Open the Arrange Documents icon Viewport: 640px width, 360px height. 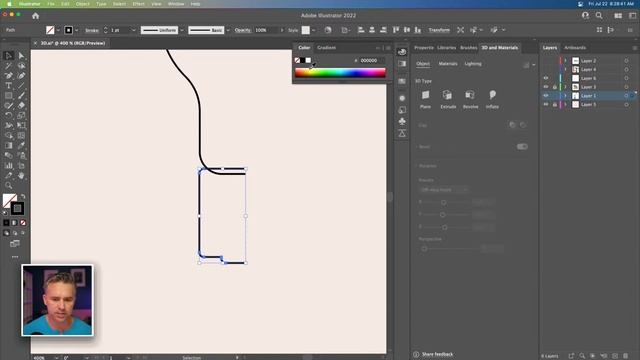pyautogui.click(x=618, y=16)
